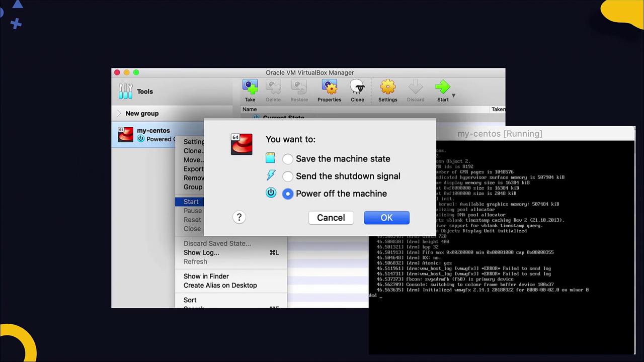
Task: Click the 'Tools' label in sidebar
Action: 145,92
